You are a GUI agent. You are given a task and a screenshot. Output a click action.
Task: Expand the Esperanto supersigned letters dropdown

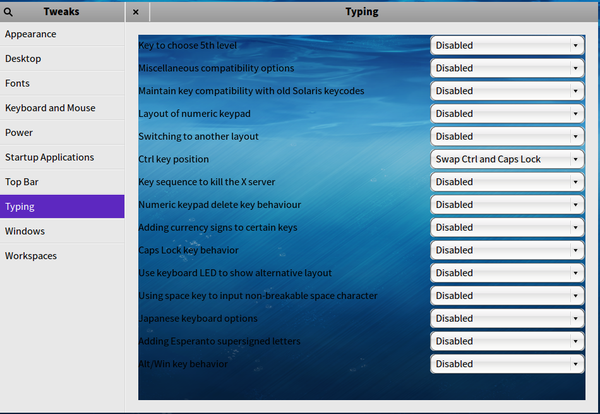click(507, 341)
